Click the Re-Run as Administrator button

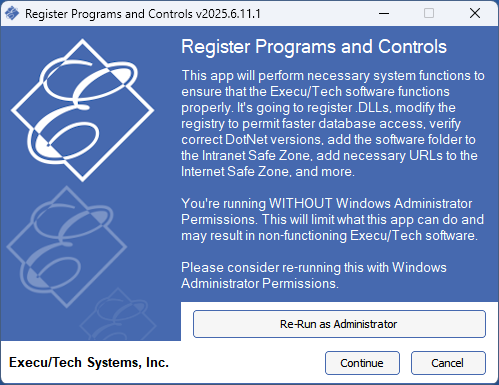coord(339,324)
